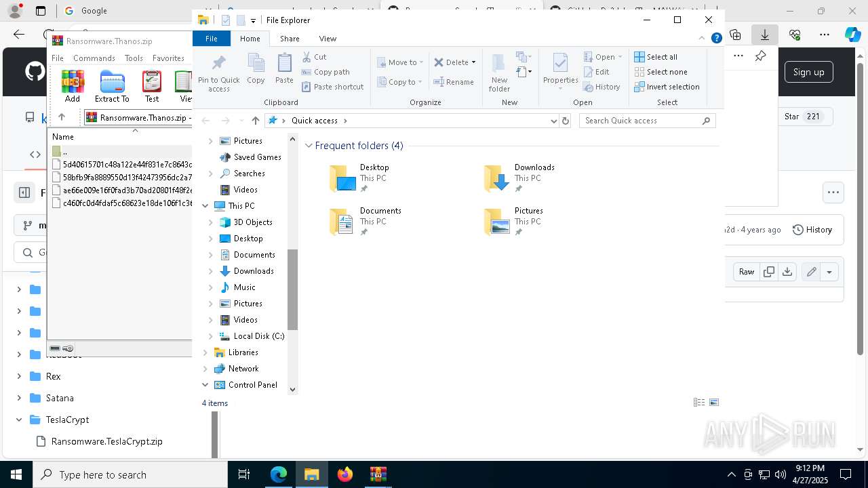Click WinRAR Add archive icon
The height and width of the screenshot is (488, 868).
click(73, 86)
